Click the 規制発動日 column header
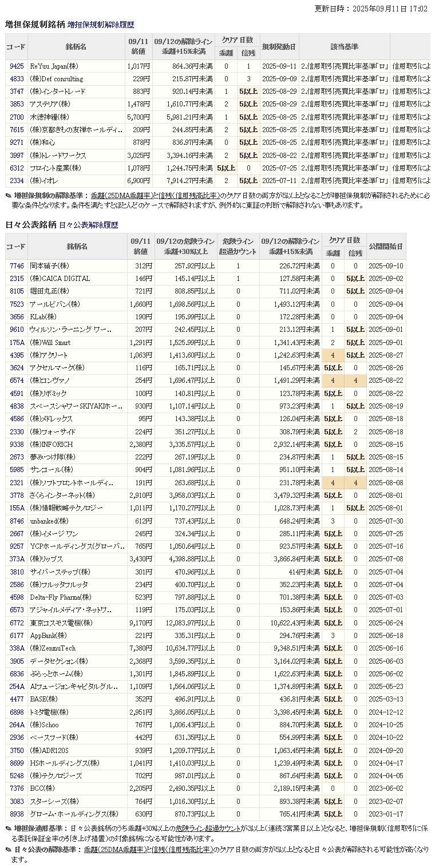 279,47
